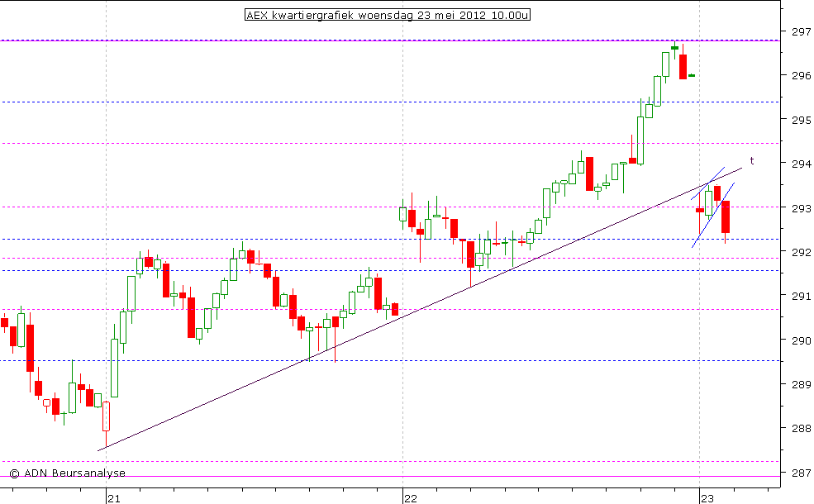This screenshot has height=504, width=814.
Task: Select the trendline label 't'
Action: tap(752, 161)
